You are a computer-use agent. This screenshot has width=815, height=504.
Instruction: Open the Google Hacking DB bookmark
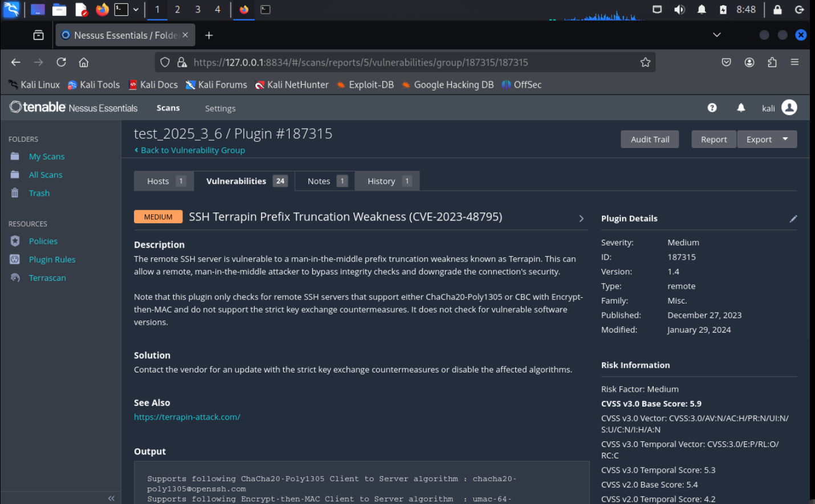pos(448,85)
